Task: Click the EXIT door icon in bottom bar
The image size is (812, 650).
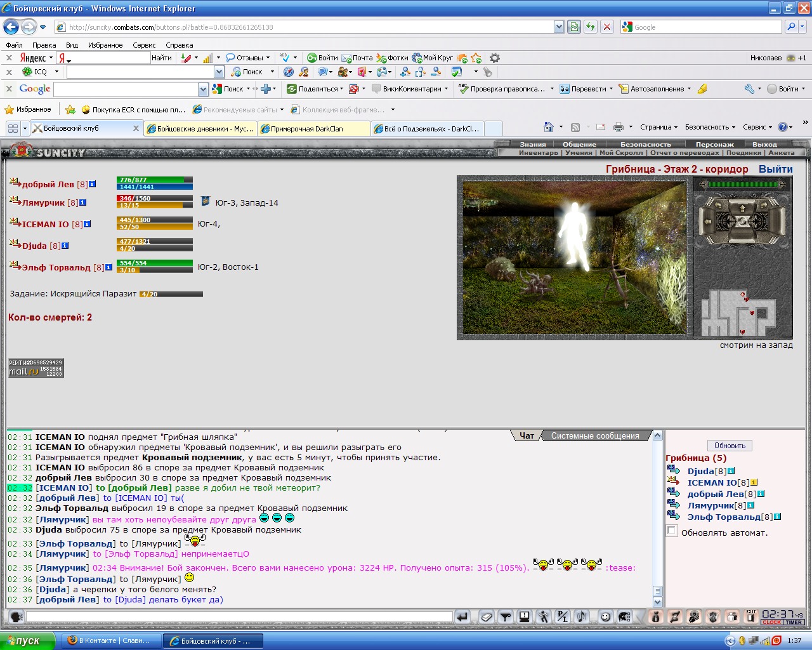Action: 750,616
